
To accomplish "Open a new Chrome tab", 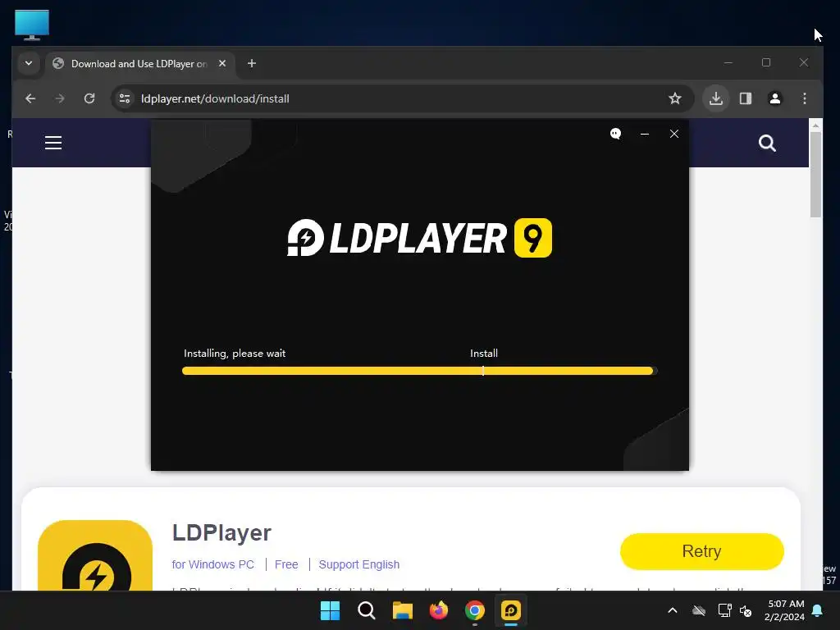I will (252, 63).
